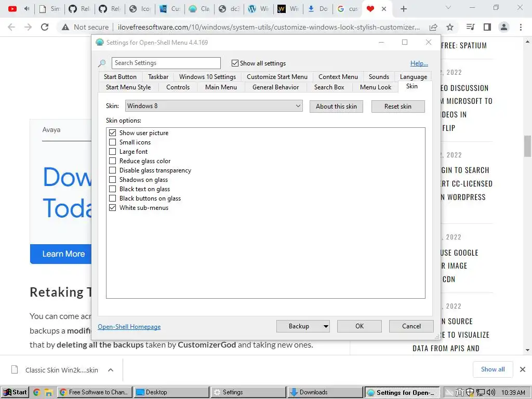Open the Customize Start Menu tab
Image resolution: width=532 pixels, height=399 pixels.
[x=277, y=77]
